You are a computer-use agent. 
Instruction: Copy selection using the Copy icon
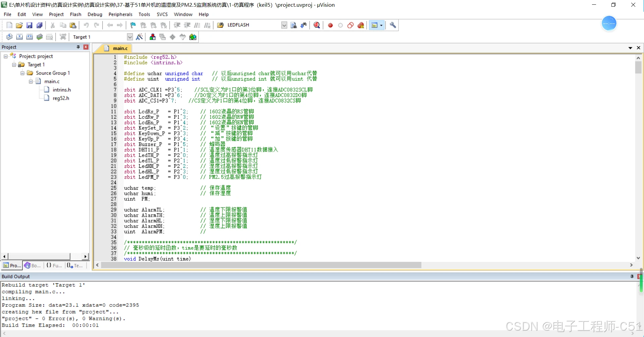(x=63, y=25)
